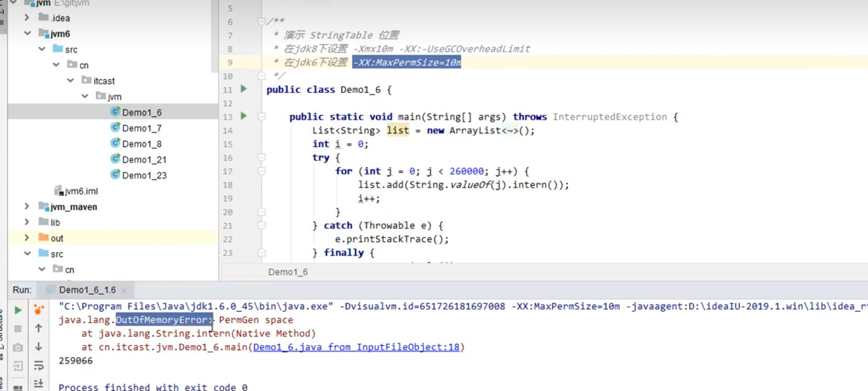Select the cn package row under jvm6 src
Screen dimensions: 868x391
point(113,65)
